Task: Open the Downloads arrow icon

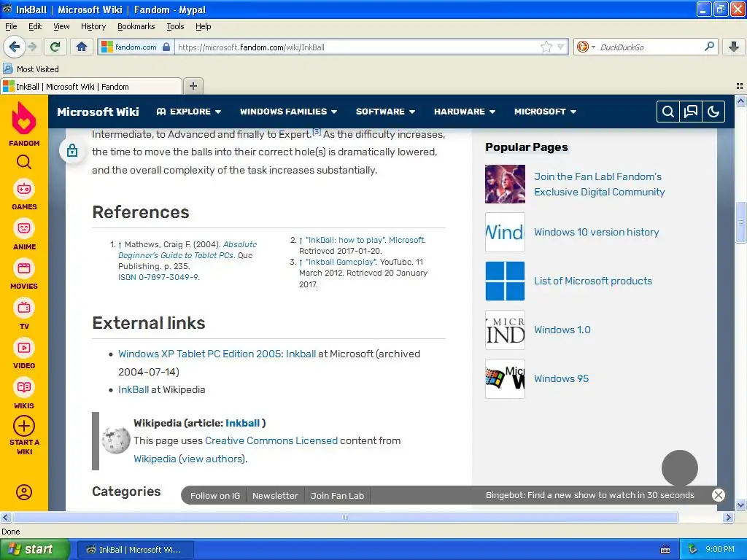Action: pos(734,47)
